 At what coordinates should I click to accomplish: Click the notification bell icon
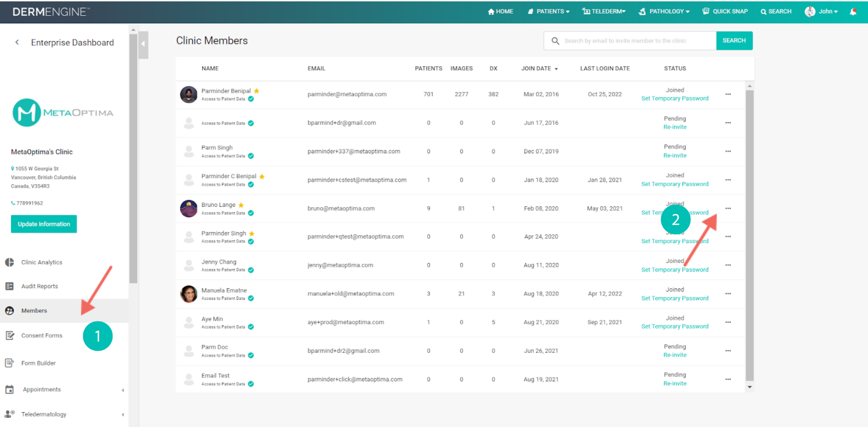point(853,11)
